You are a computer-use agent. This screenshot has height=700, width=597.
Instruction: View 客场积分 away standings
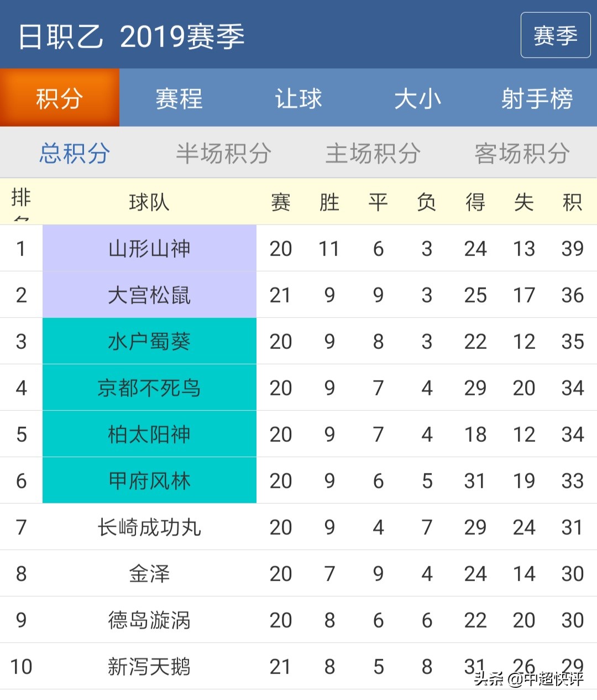coord(522,153)
